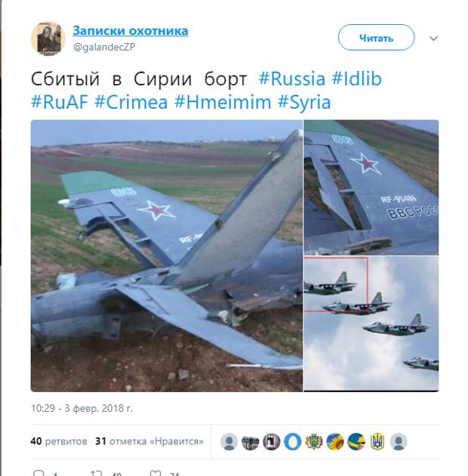Open the #Crimea hashtag
This screenshot has width=468, height=476.
[131, 102]
